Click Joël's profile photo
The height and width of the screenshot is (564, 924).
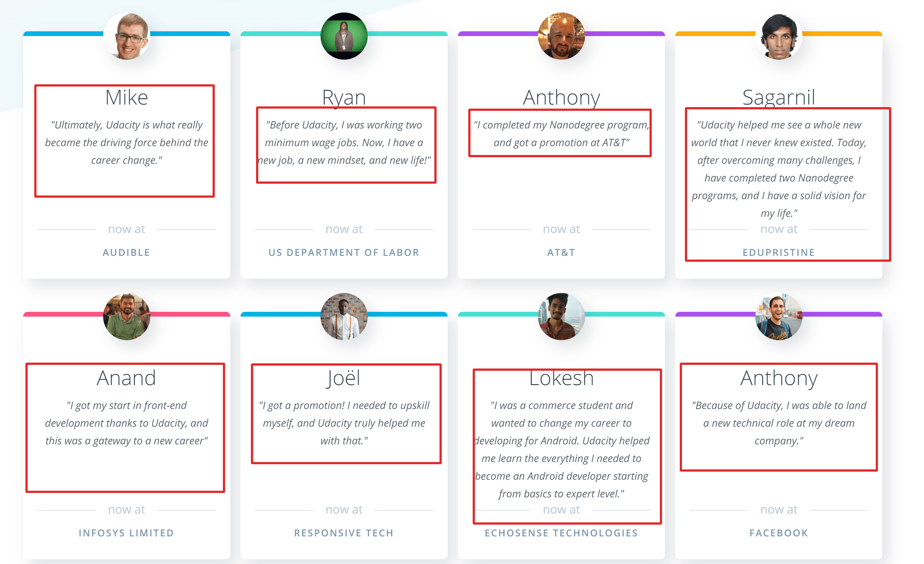pyautogui.click(x=344, y=317)
